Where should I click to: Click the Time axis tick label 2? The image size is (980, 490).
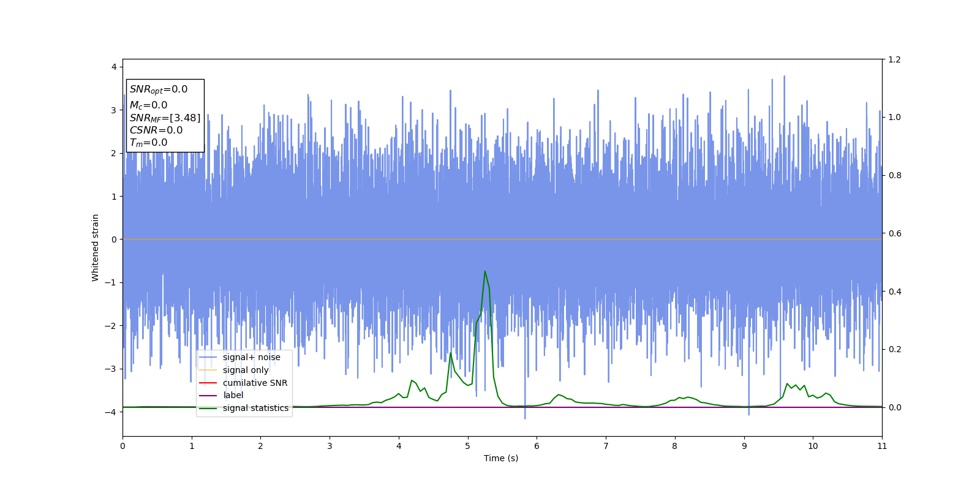(260, 446)
